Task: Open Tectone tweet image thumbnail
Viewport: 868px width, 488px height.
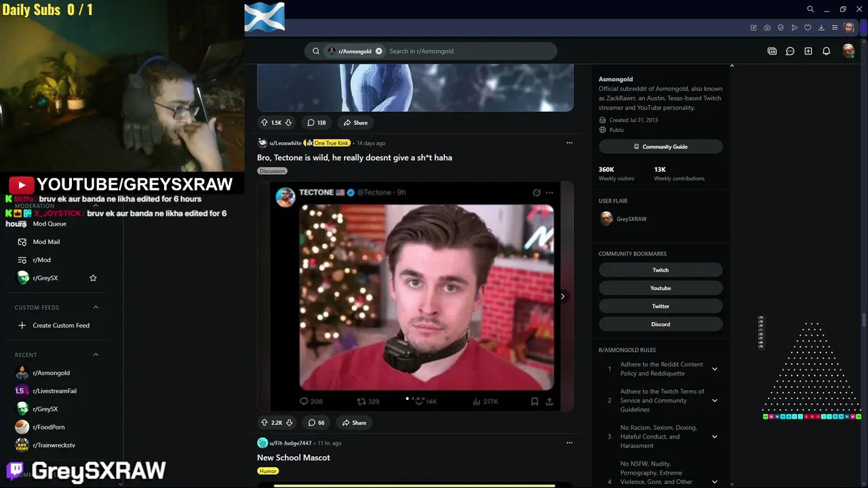Action: click(x=415, y=296)
